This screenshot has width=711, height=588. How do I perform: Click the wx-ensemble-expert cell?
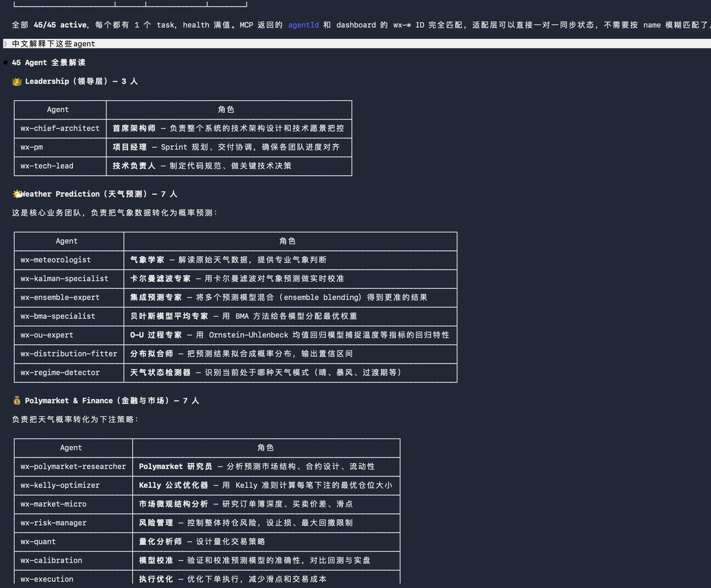(69, 297)
